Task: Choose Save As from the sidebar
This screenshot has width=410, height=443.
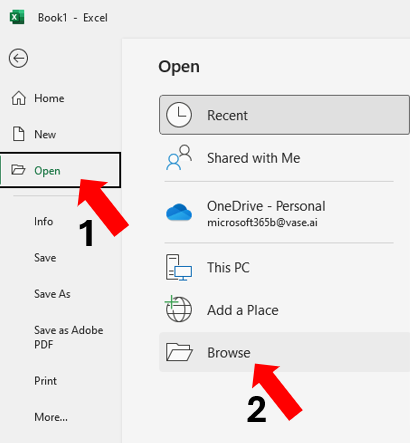Action: [x=52, y=294]
